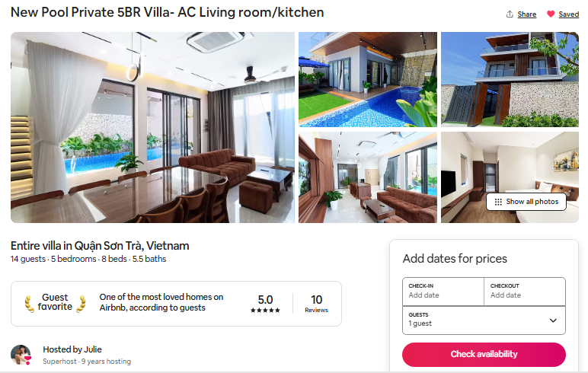Expand the Guests dropdown chevron
The height and width of the screenshot is (373, 588).
point(553,320)
